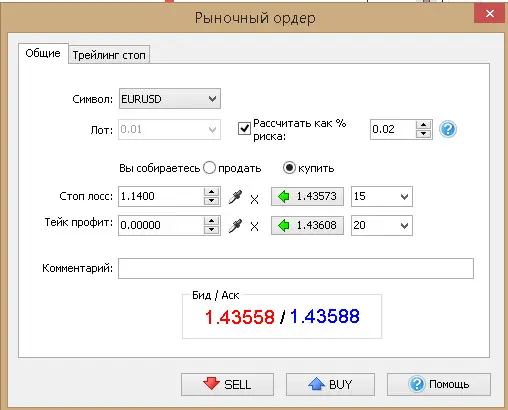
Task: Open risk percent help question icon
Action: (448, 129)
